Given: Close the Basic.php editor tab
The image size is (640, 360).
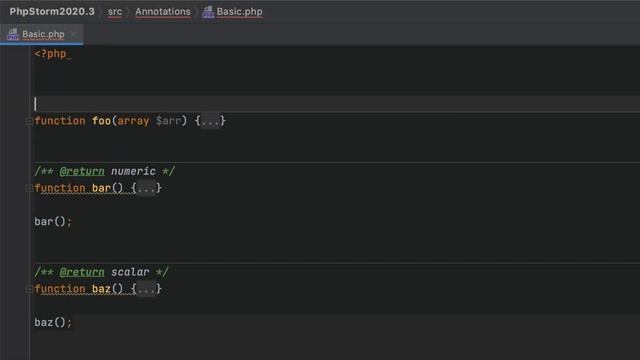Looking at the screenshot, I should point(73,34).
